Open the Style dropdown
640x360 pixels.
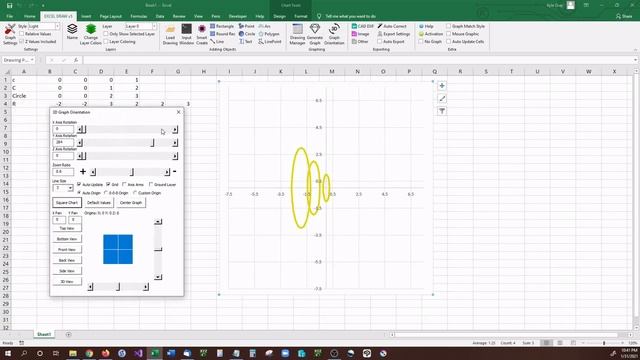pos(57,26)
